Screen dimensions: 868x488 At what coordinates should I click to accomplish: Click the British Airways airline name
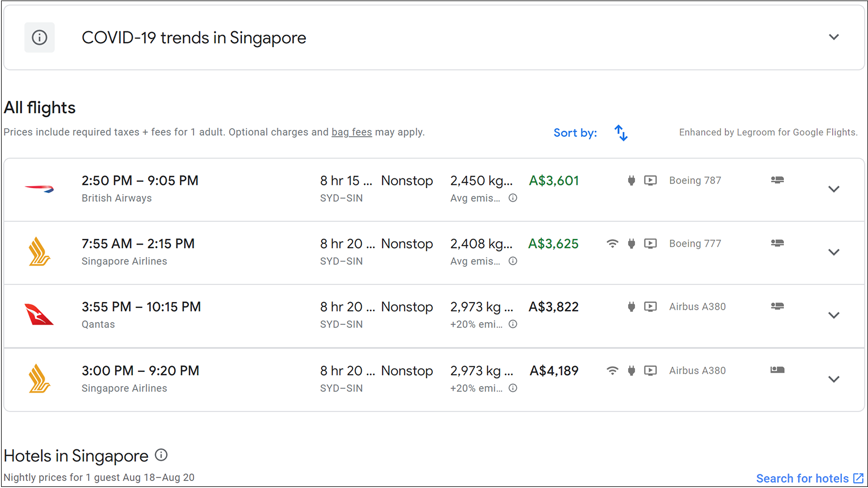pos(117,198)
